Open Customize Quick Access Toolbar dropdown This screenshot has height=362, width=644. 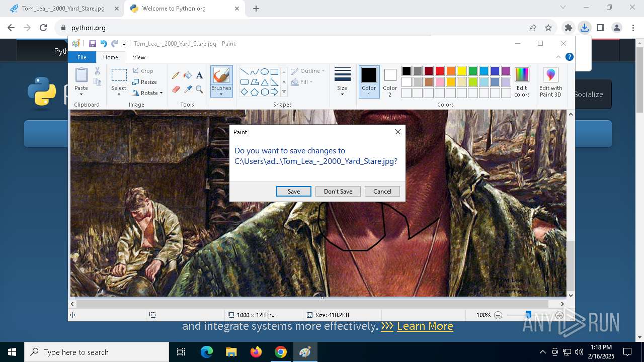(124, 44)
